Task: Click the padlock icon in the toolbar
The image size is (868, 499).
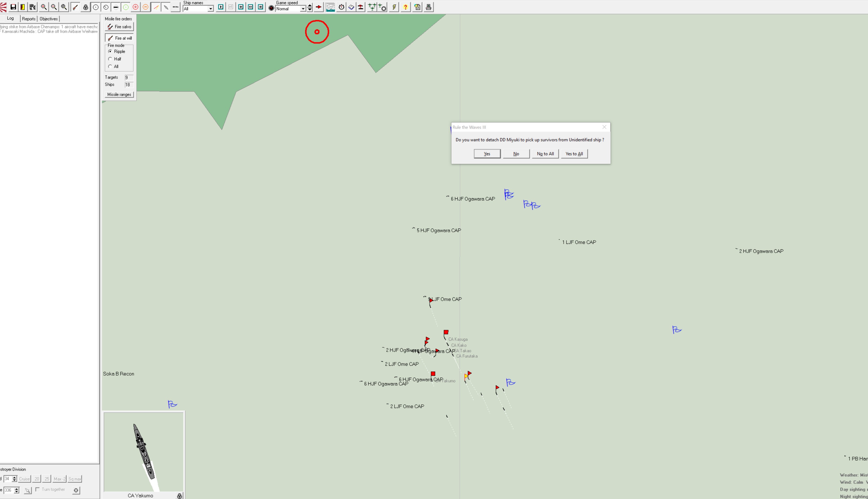Action: pos(86,7)
